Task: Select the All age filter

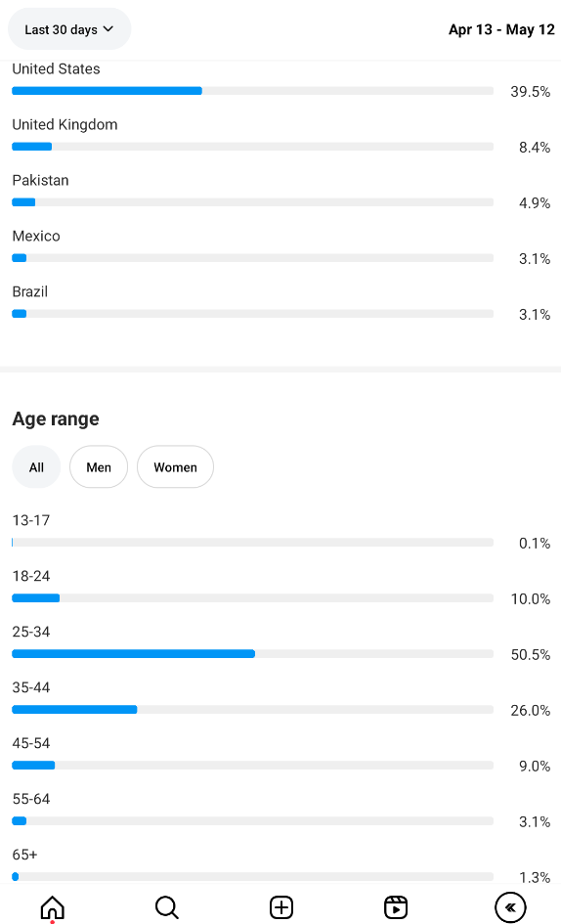Action: (36, 467)
